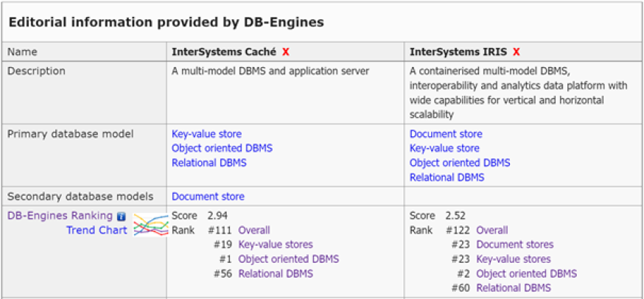Select IRIS description text about containerised DBMS
This screenshot has height=299, width=644.
[518, 93]
